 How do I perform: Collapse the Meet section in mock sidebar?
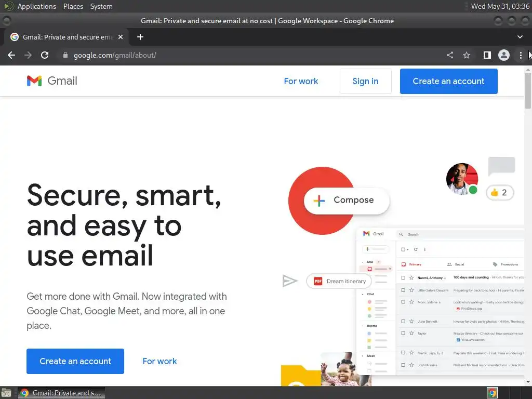coord(363,356)
